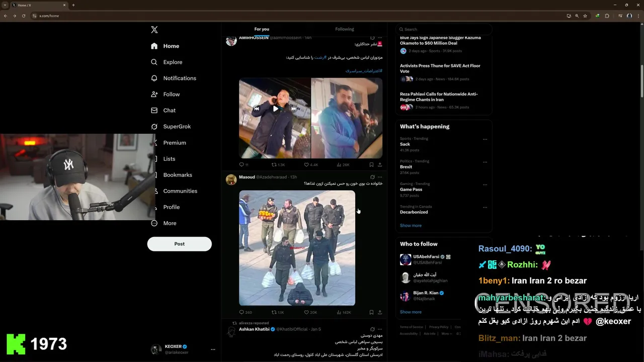View analytics of post with 26K views
644x362 pixels.
[343, 164]
